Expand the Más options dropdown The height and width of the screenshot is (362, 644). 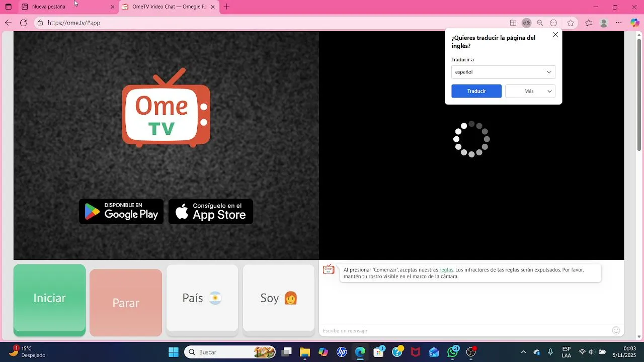pyautogui.click(x=530, y=91)
